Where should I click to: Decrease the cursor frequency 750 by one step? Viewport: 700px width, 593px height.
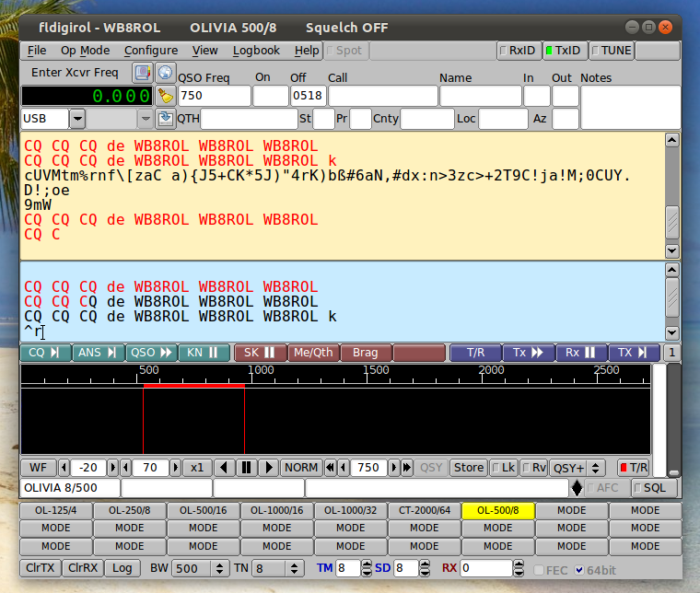pyautogui.click(x=344, y=468)
